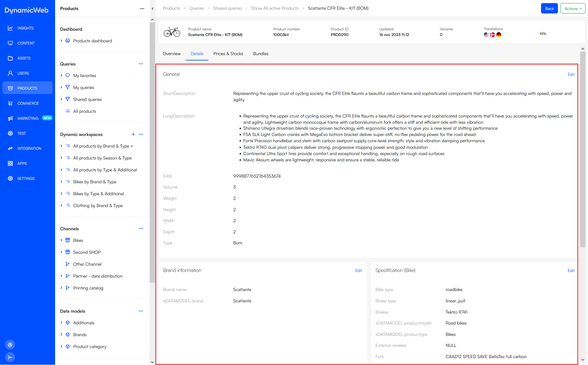588x365 pixels.
Task: Add a new dynamic workspace
Action: [x=133, y=134]
